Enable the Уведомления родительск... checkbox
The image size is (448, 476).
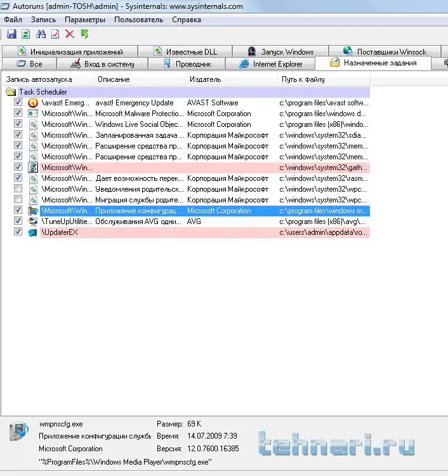[x=18, y=188]
